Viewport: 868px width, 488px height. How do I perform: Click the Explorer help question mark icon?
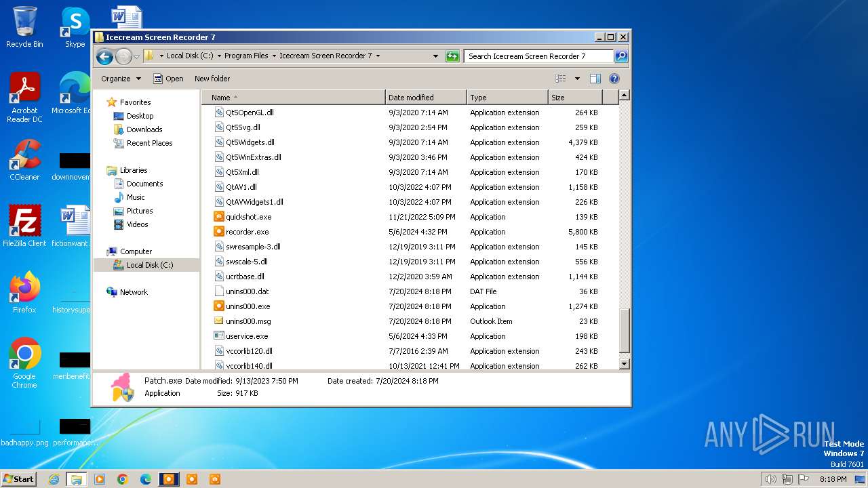[x=614, y=79]
